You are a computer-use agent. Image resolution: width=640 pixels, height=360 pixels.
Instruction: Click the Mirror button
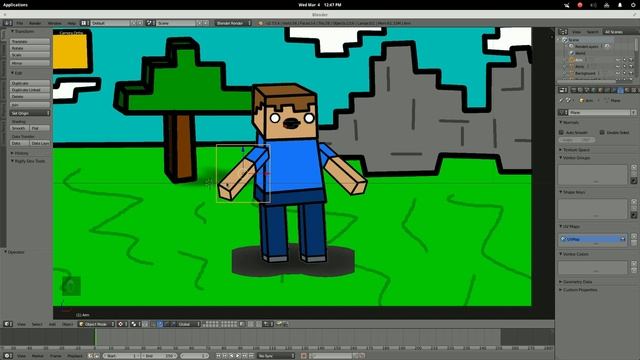[30, 63]
